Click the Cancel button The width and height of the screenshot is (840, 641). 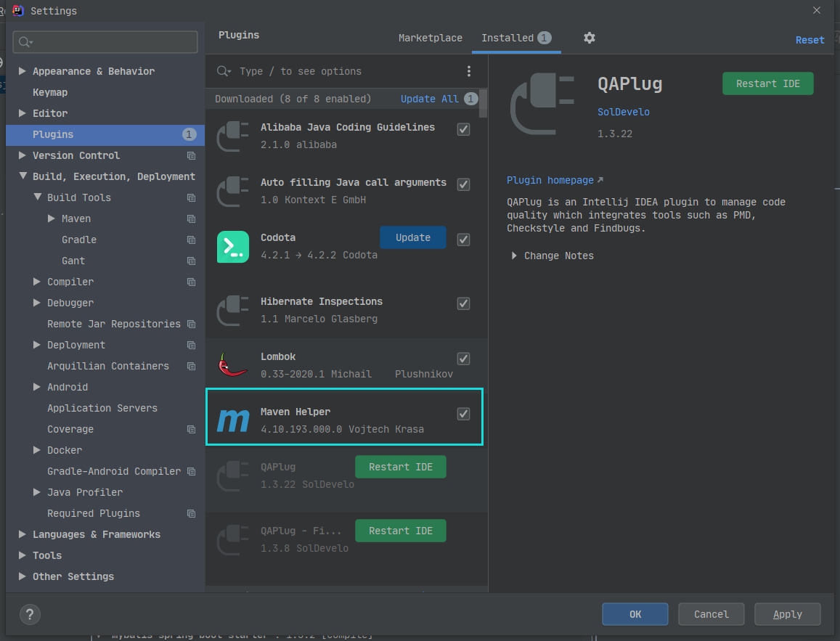tap(711, 614)
